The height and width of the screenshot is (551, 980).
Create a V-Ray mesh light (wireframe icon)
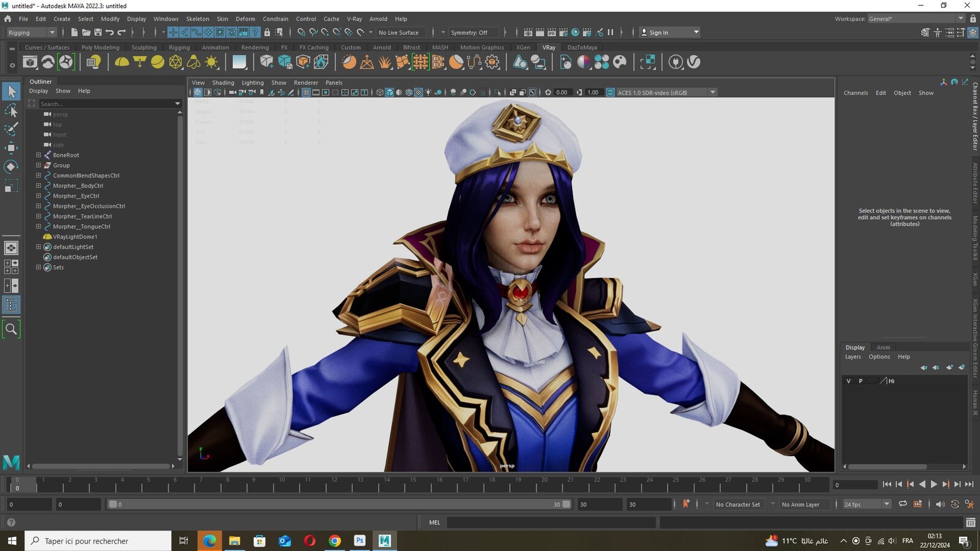coord(176,62)
